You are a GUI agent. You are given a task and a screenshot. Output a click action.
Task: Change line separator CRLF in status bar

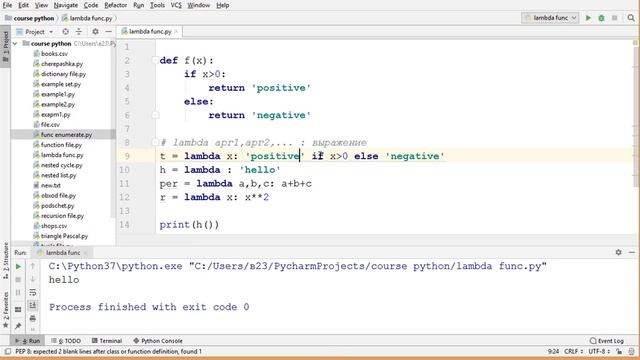(x=572, y=351)
